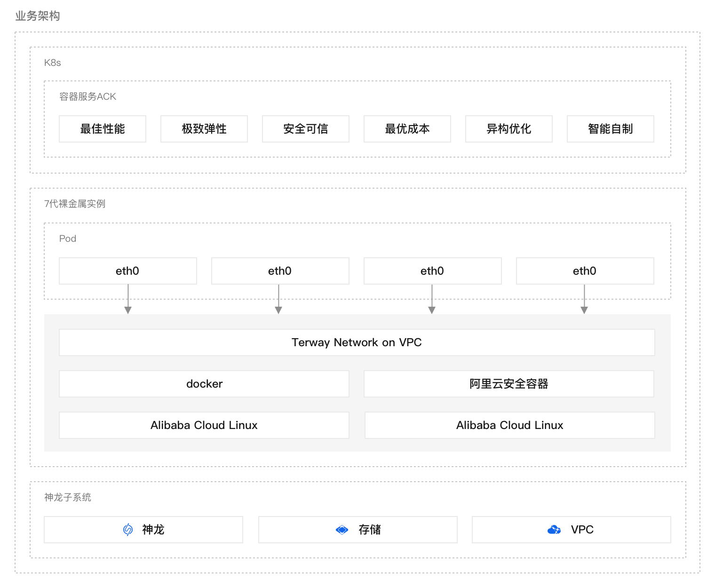This screenshot has height=588, width=715.
Task: Click the Pod group label
Action: (x=68, y=238)
